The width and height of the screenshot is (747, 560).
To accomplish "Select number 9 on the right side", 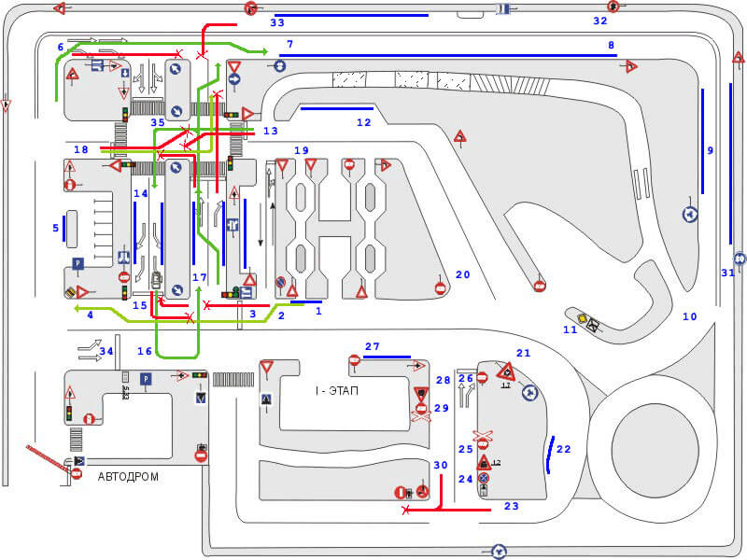I will click(711, 150).
